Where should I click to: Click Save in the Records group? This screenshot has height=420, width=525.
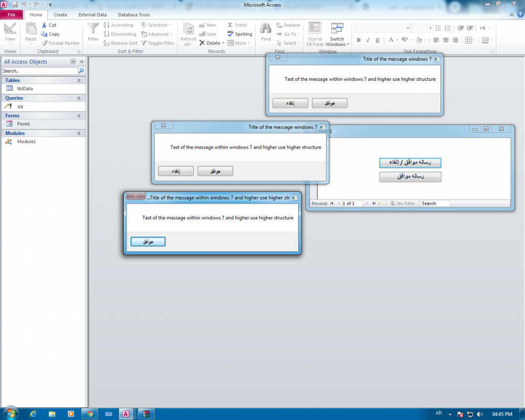point(208,34)
